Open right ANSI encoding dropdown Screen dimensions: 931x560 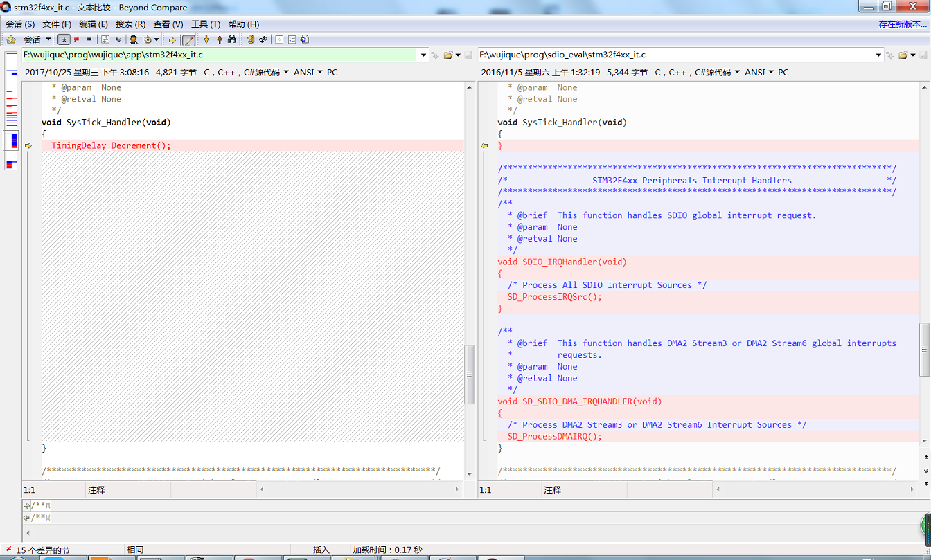coord(759,72)
